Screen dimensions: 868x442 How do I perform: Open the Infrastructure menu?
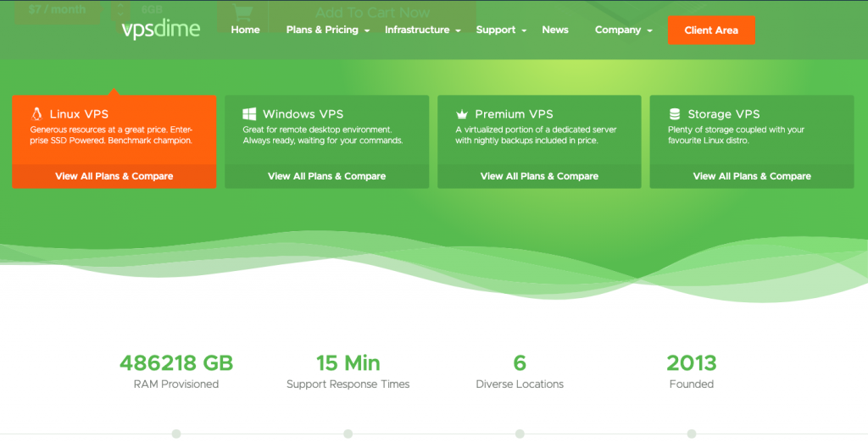tap(417, 30)
